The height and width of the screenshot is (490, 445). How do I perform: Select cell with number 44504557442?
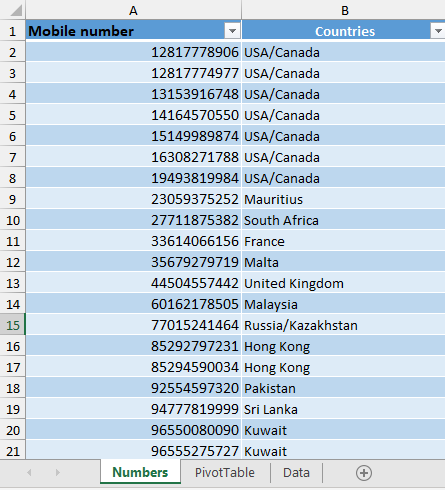click(133, 283)
